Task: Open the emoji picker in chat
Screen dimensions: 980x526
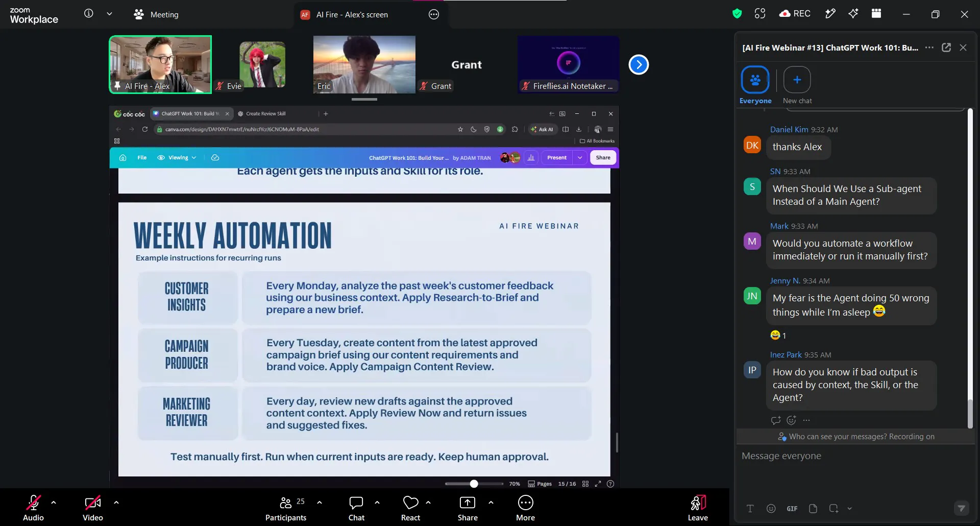Action: 771,509
